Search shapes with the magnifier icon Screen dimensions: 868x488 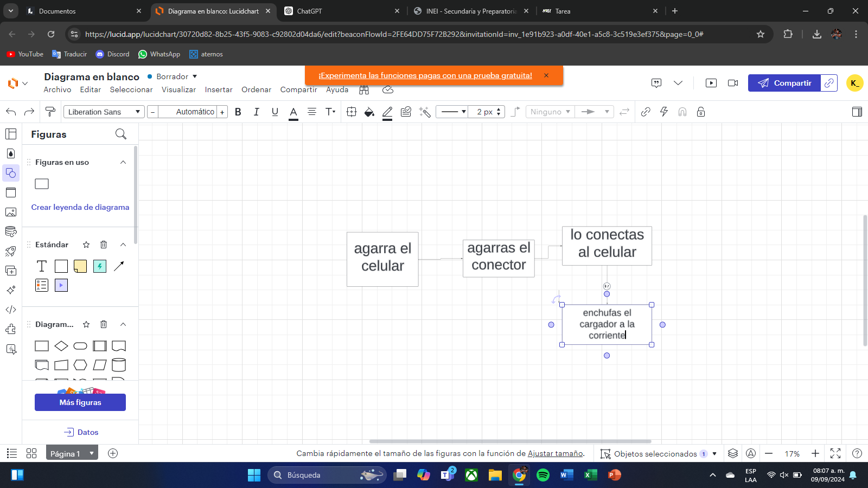click(x=121, y=134)
